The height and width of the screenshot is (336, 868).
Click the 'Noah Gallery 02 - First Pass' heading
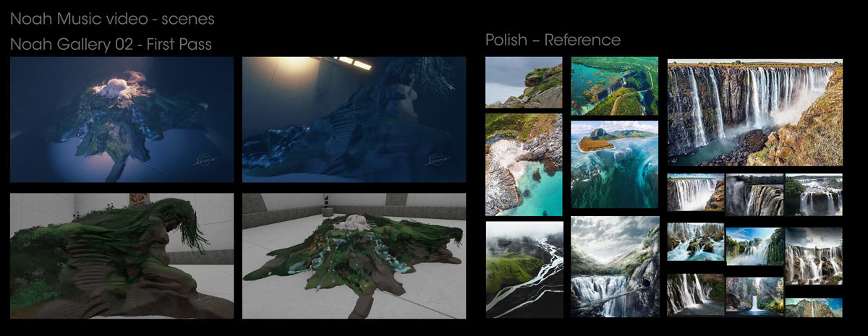pos(111,44)
